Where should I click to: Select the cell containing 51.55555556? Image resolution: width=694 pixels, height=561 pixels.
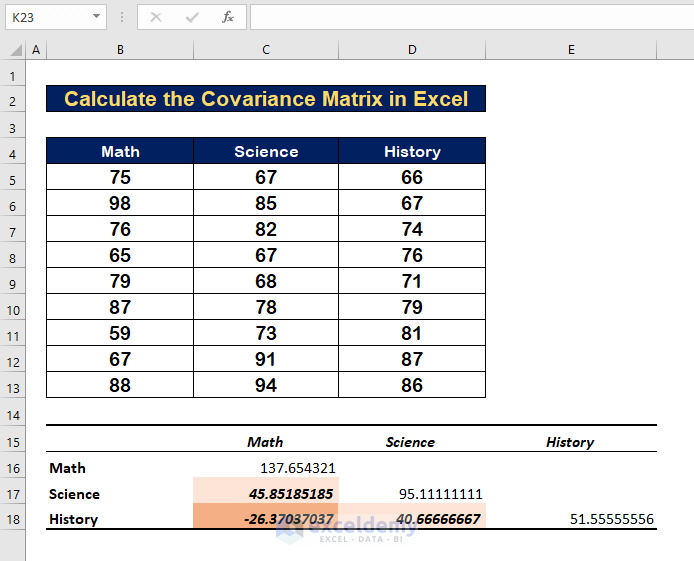click(x=571, y=519)
